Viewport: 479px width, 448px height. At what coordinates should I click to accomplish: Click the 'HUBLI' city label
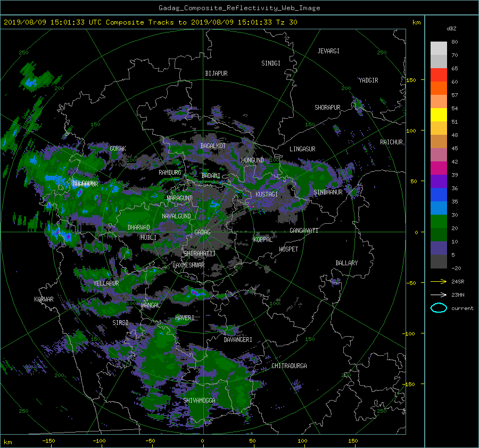pos(148,237)
